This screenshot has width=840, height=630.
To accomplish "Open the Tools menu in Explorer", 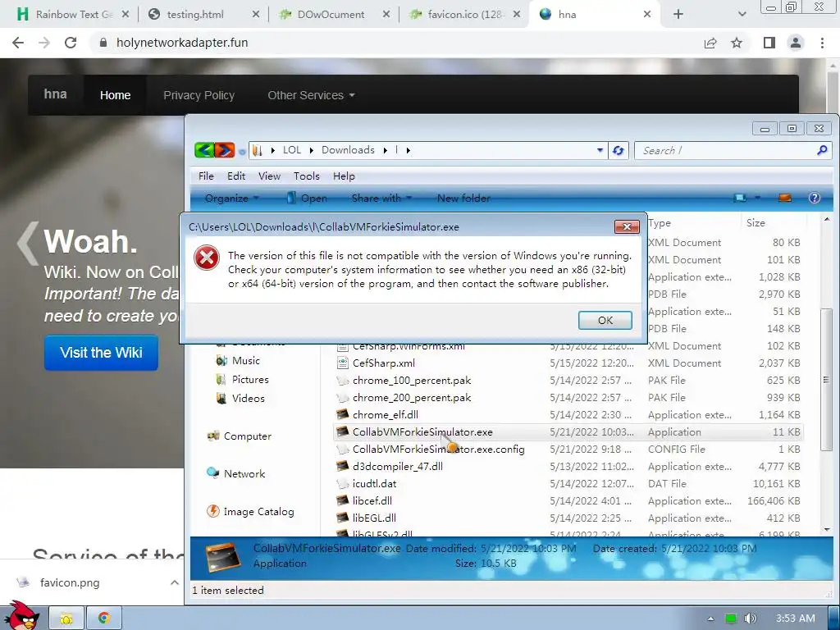I will (x=307, y=176).
